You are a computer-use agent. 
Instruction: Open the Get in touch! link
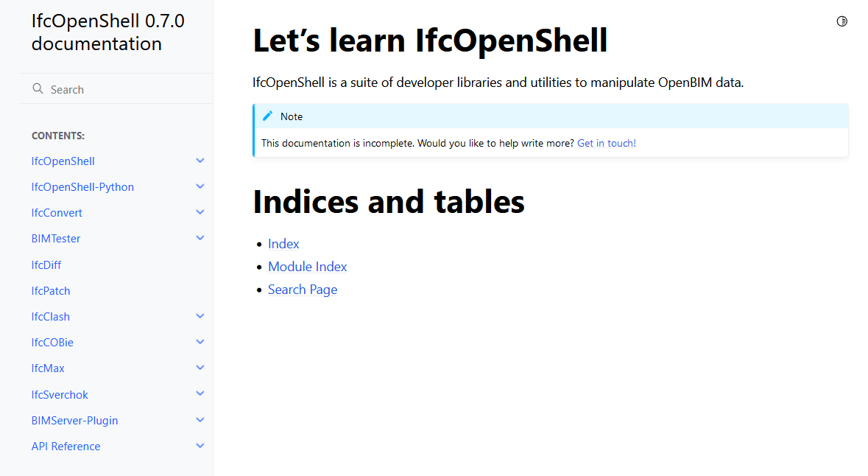click(x=606, y=143)
